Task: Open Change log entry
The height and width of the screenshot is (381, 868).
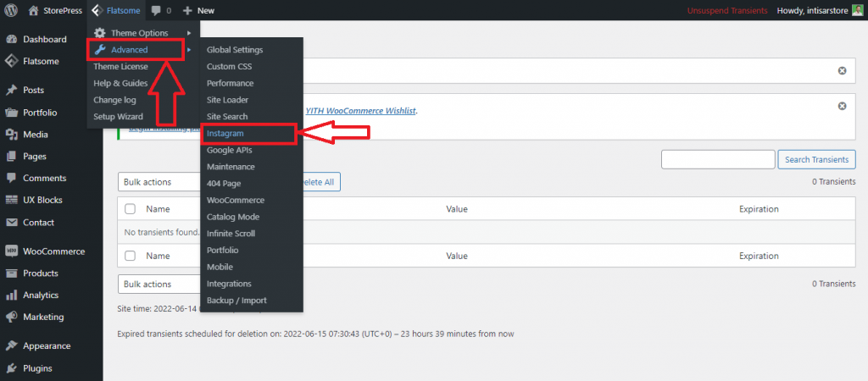Action: pos(114,100)
